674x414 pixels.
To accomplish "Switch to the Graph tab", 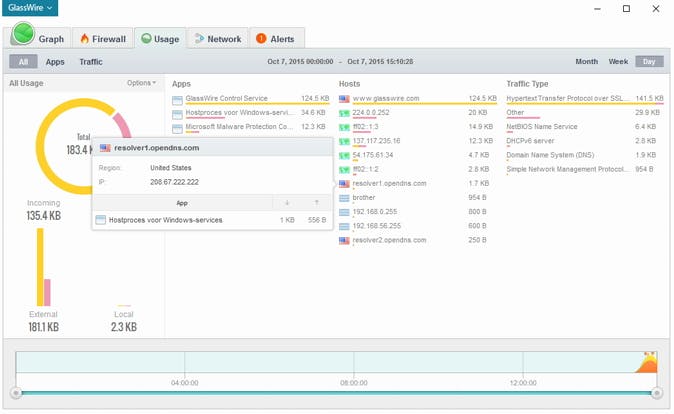I will [x=38, y=38].
